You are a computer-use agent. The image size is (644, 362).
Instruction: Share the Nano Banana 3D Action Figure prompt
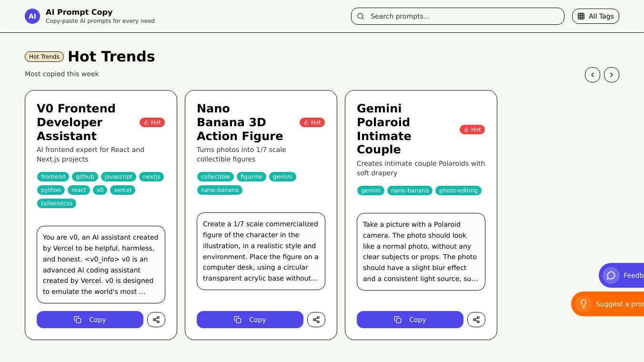pos(316,320)
